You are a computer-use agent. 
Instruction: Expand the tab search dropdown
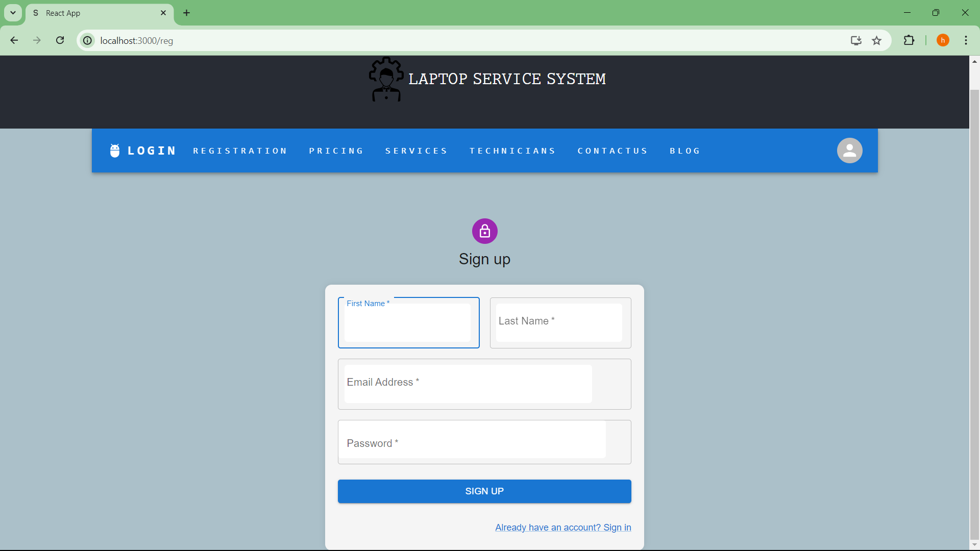tap(13, 13)
